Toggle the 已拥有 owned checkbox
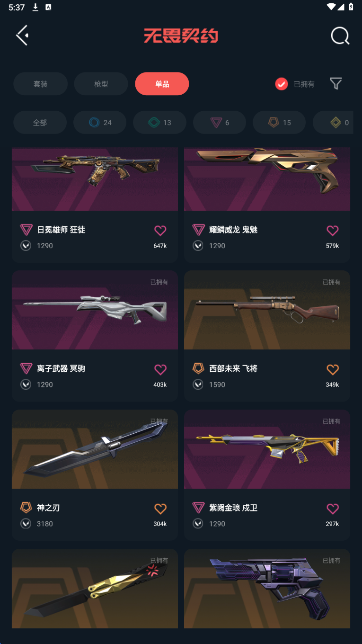The height and width of the screenshot is (644, 362). (282, 84)
